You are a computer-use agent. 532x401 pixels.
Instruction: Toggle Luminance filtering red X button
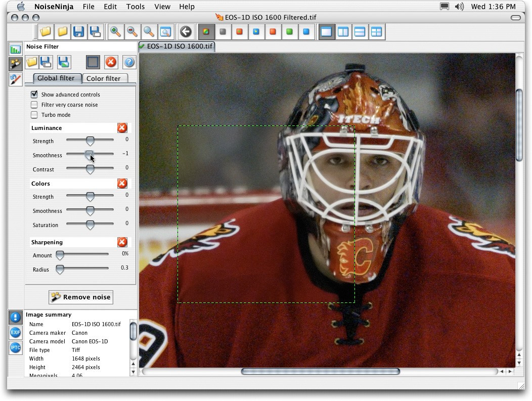[x=122, y=128]
